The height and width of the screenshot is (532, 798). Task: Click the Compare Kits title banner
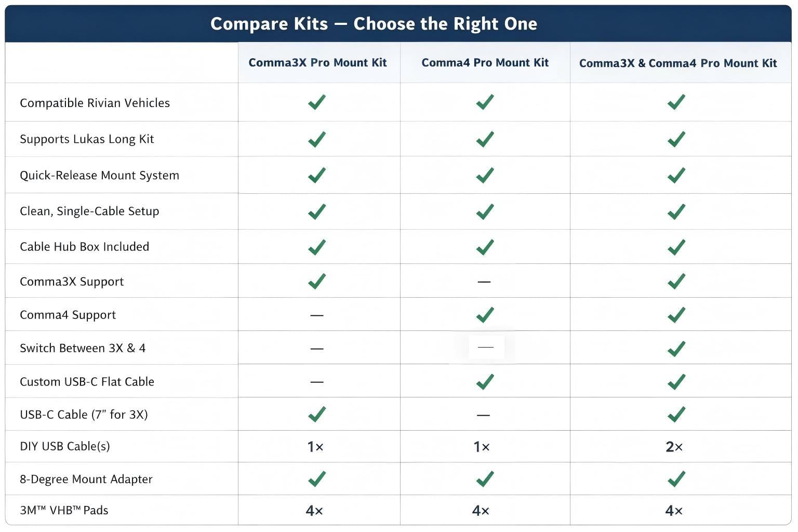click(x=374, y=24)
